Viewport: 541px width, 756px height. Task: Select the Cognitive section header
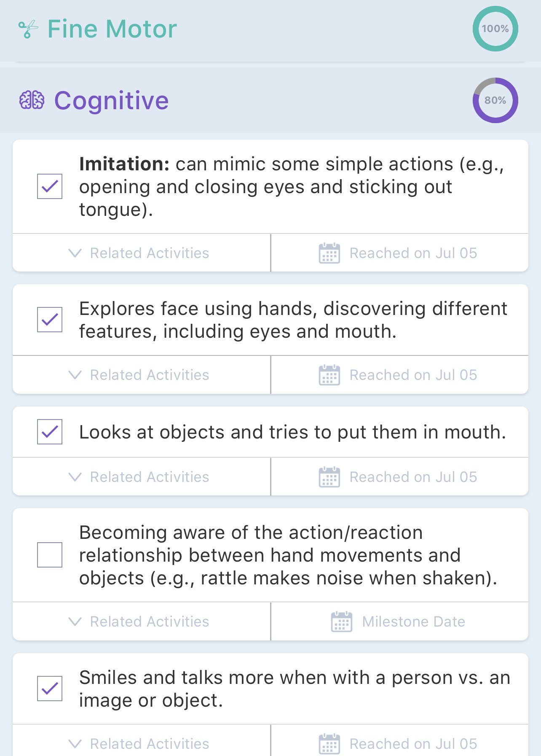pyautogui.click(x=111, y=100)
